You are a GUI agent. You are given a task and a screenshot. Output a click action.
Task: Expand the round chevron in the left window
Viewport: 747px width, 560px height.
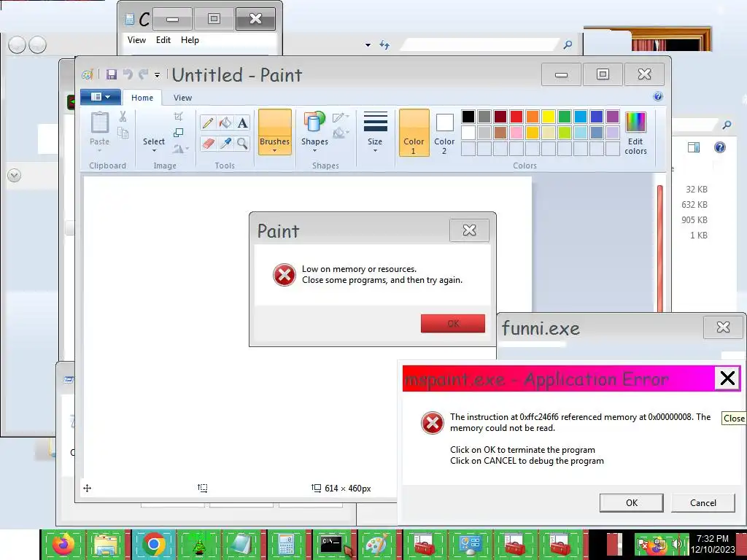tap(15, 176)
